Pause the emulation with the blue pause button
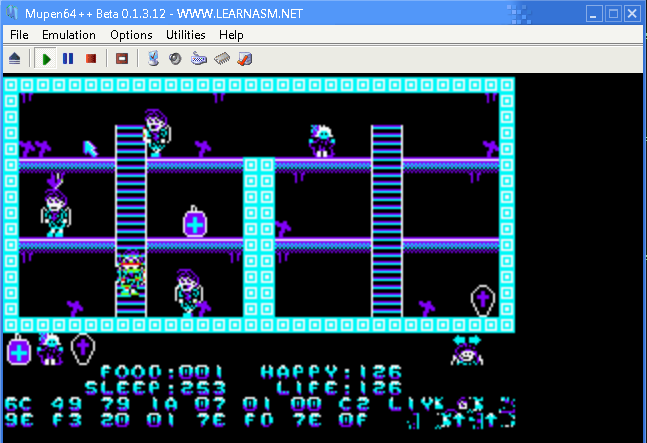The height and width of the screenshot is (443, 647). (x=68, y=59)
